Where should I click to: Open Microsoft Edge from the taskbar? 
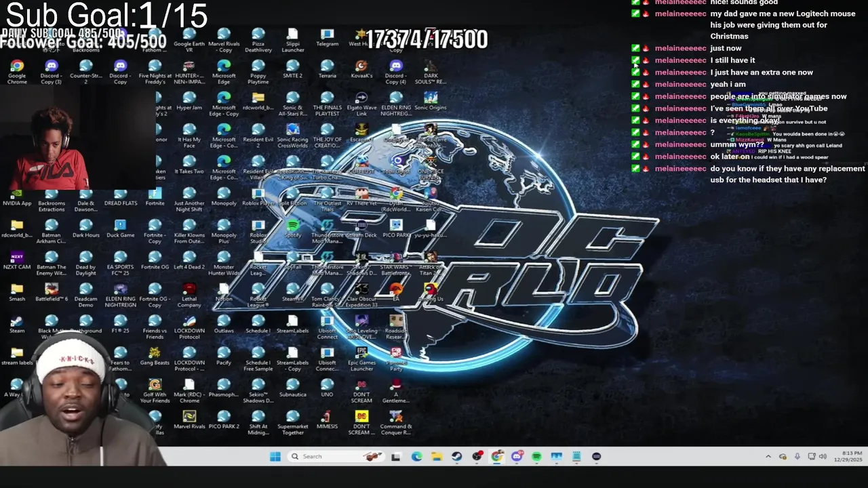[x=416, y=456]
